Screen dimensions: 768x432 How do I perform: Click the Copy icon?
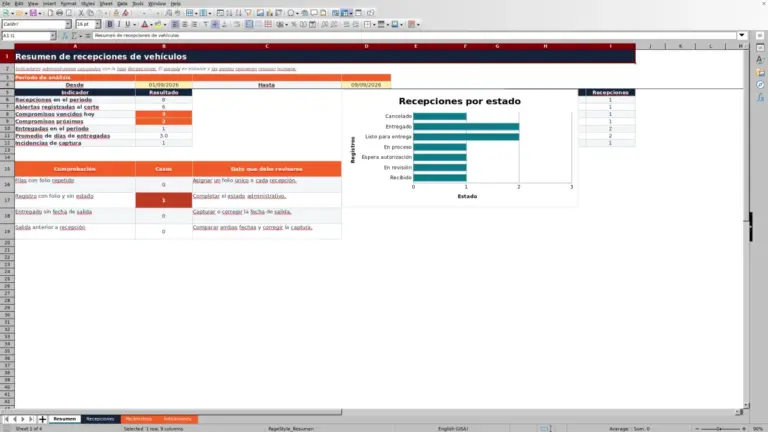pos(90,13)
